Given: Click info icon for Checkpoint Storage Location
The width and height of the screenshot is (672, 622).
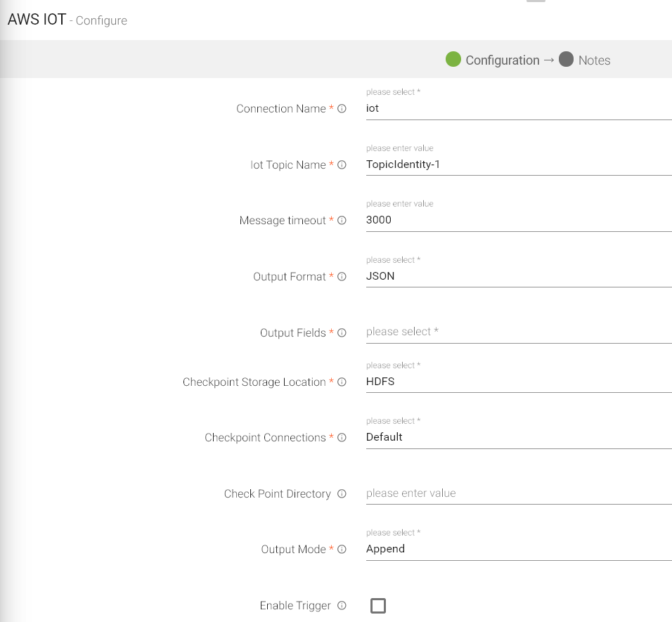Looking at the screenshot, I should point(342,382).
